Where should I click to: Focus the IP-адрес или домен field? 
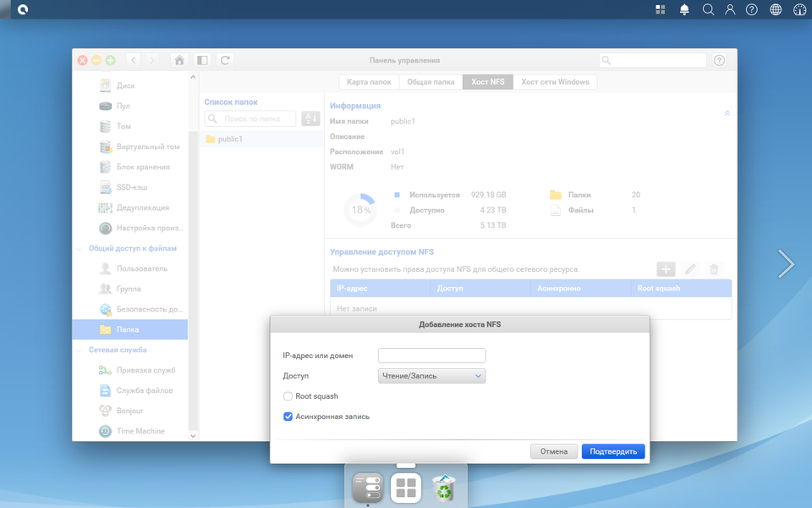tap(432, 356)
